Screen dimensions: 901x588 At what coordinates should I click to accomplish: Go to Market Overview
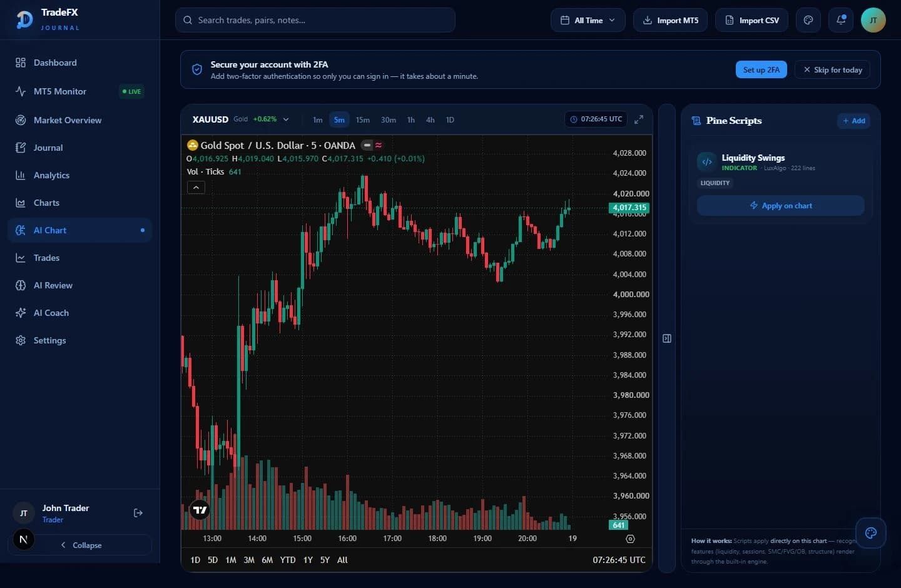pos(79,120)
